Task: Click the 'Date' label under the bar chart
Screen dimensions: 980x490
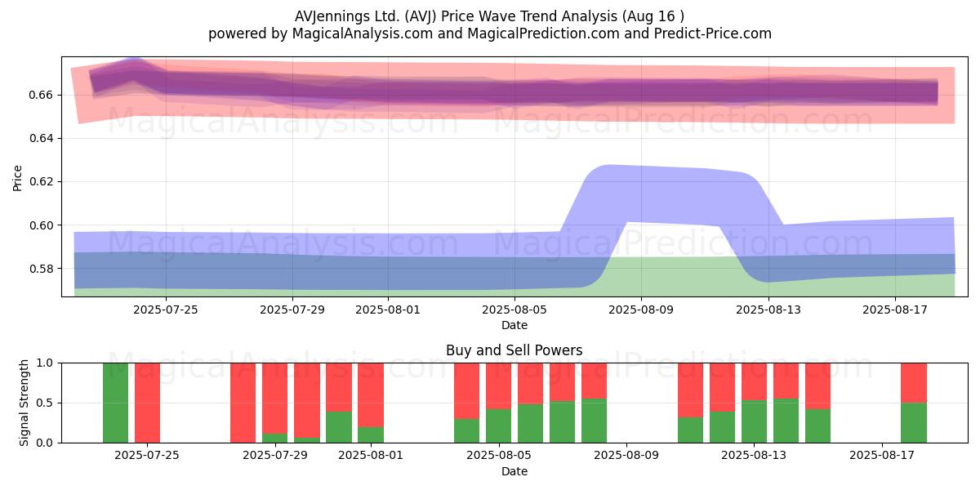Action: [514, 471]
